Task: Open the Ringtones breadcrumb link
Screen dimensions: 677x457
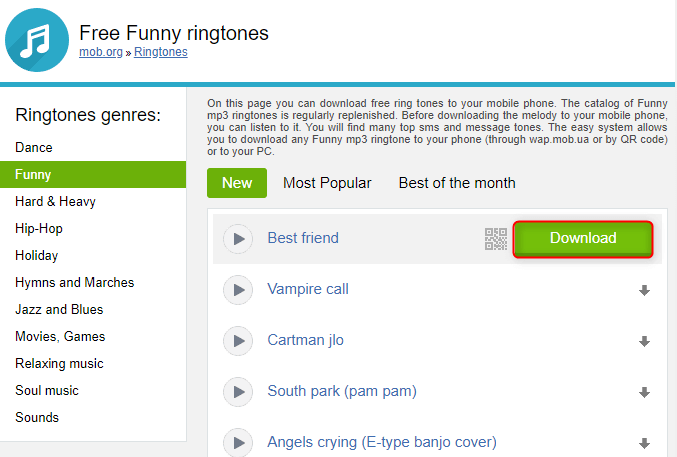Action: pos(161,52)
